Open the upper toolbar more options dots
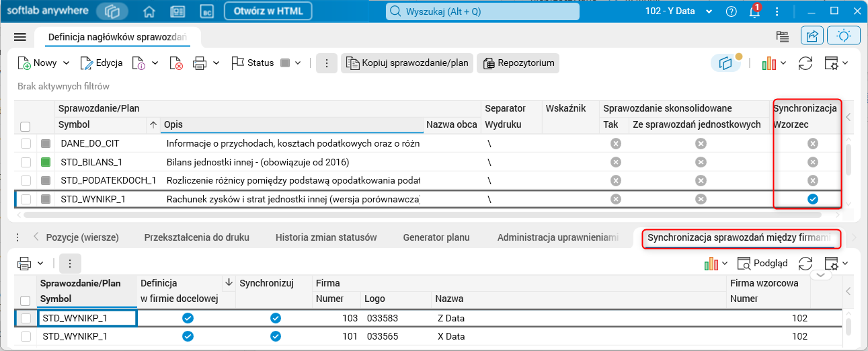This screenshot has height=351, width=868. pos(326,63)
